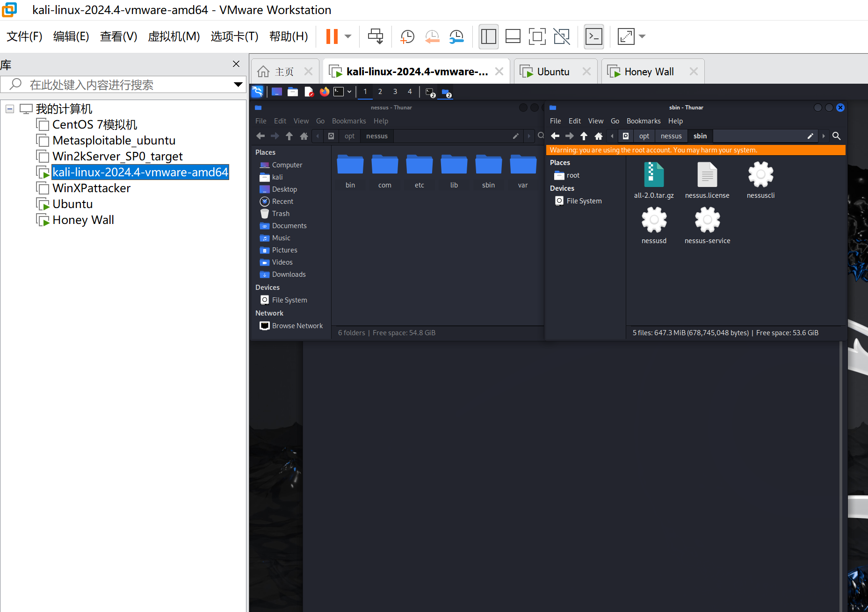The image size is (868, 612).
Task: Select the nessusd executable
Action: point(654,226)
